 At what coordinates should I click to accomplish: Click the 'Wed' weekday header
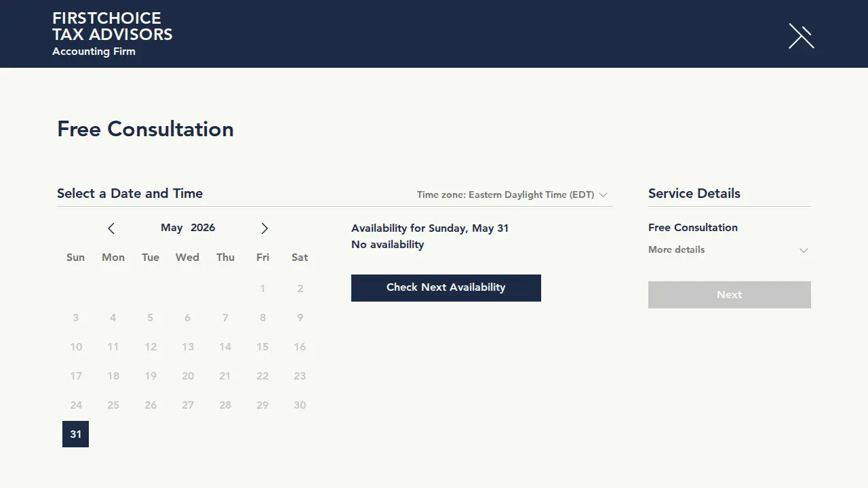click(x=188, y=258)
